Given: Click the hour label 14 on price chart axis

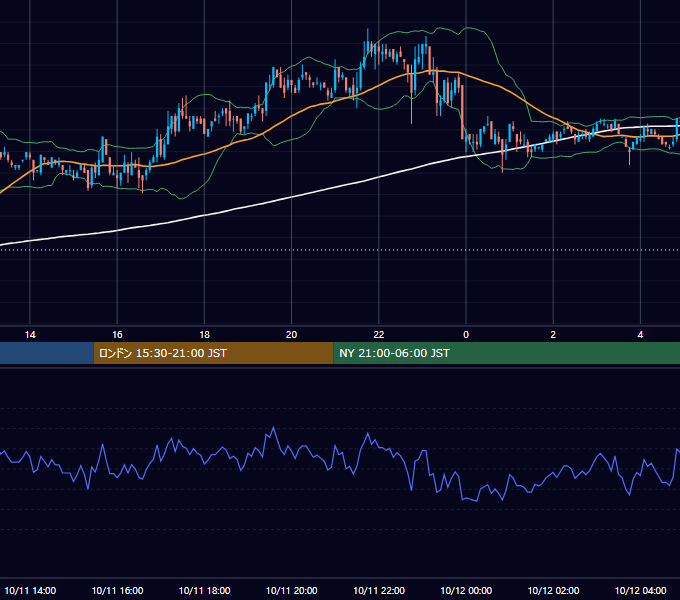Looking at the screenshot, I should tap(30, 334).
